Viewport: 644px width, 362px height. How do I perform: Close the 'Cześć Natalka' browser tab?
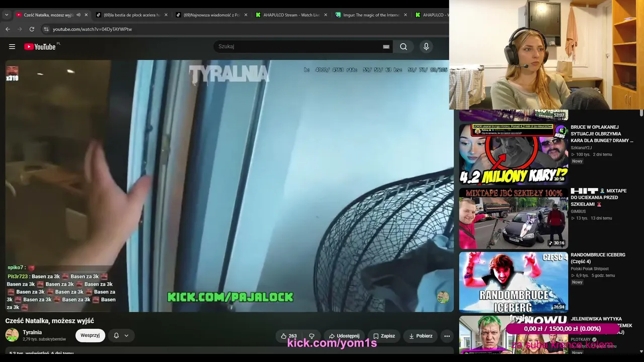(x=86, y=15)
